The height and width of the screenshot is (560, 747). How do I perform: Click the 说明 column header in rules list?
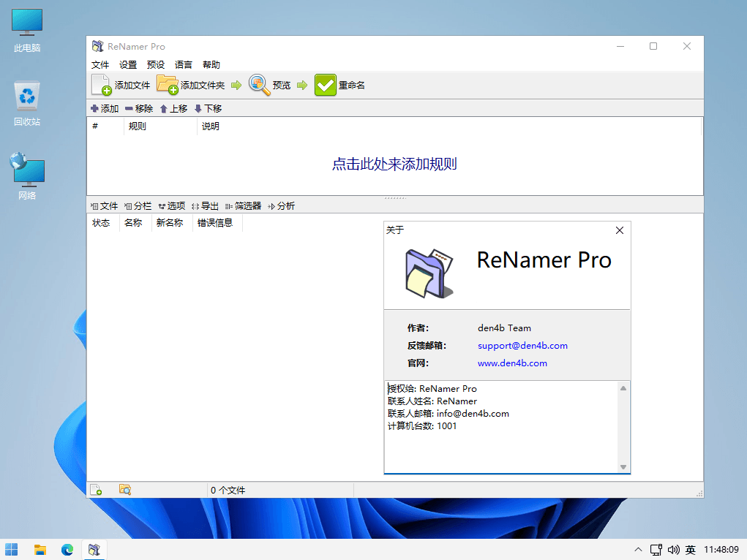coord(448,126)
